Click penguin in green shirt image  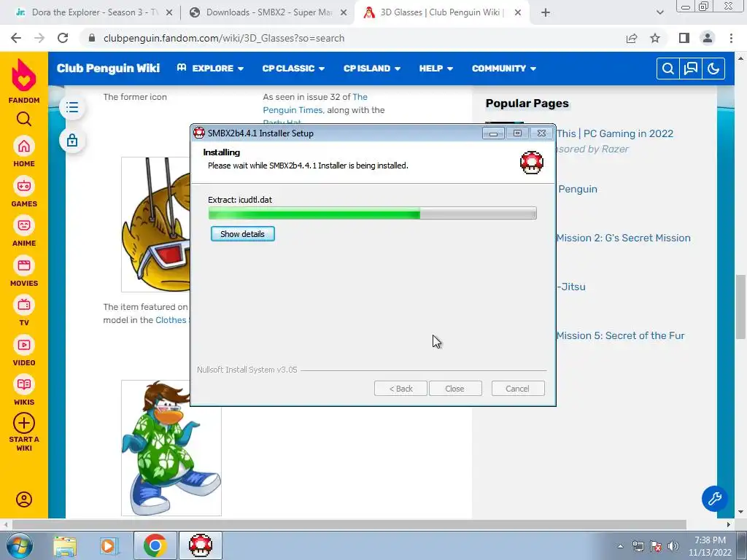pyautogui.click(x=171, y=448)
